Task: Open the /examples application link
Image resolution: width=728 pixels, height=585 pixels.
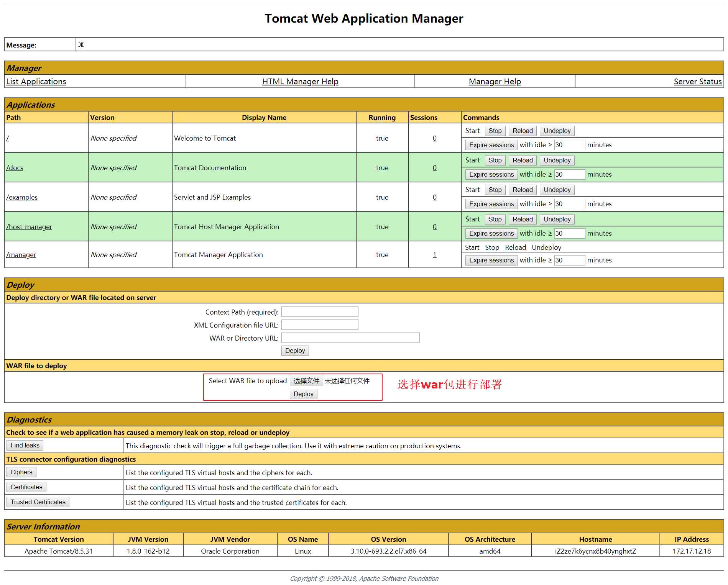Action: click(x=22, y=197)
